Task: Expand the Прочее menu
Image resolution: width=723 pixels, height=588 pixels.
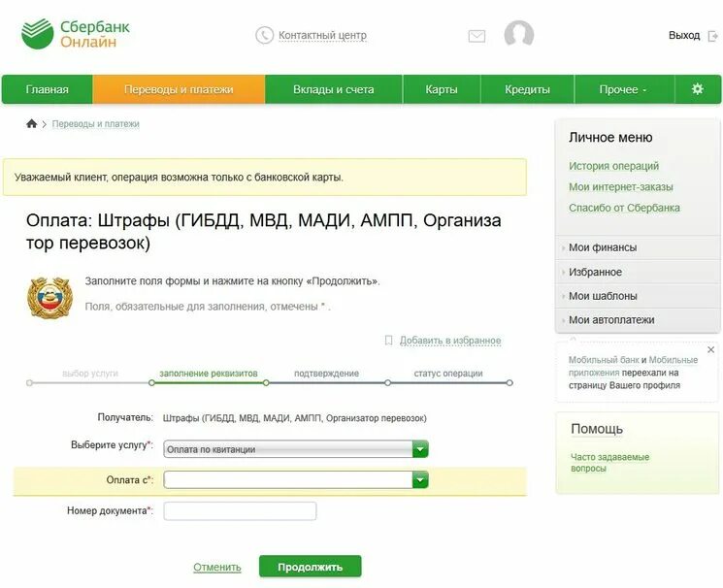Action: pyautogui.click(x=624, y=89)
